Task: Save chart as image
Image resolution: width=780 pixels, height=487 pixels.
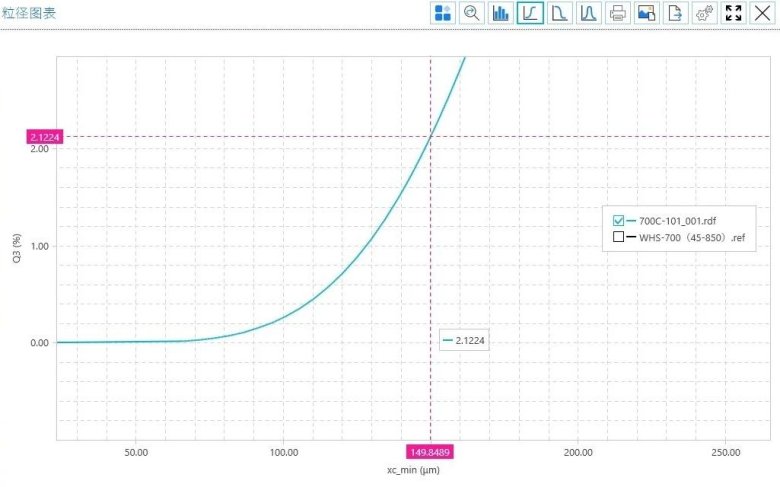Action: 647,13
